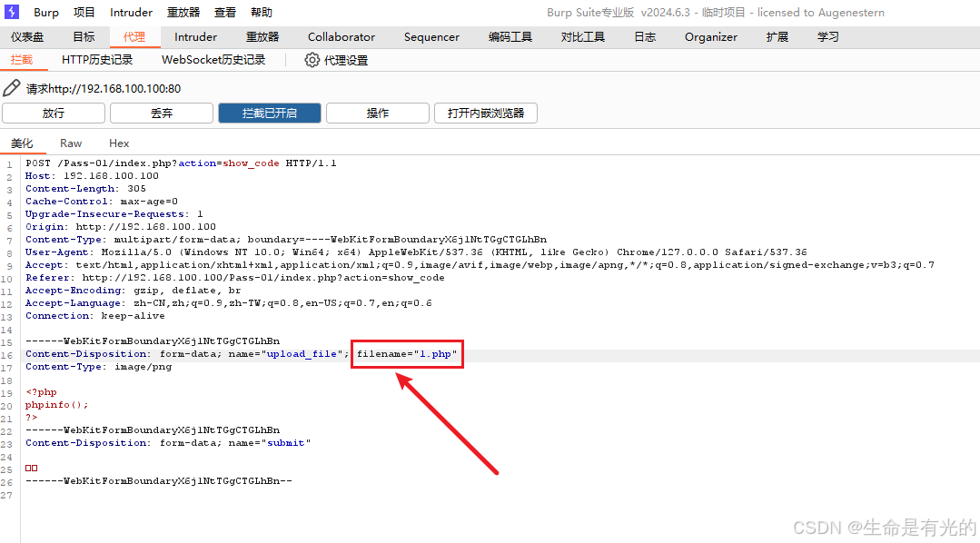Click the multipart/form-data Content-Type header line
The height and width of the screenshot is (543, 980).
[285, 240]
